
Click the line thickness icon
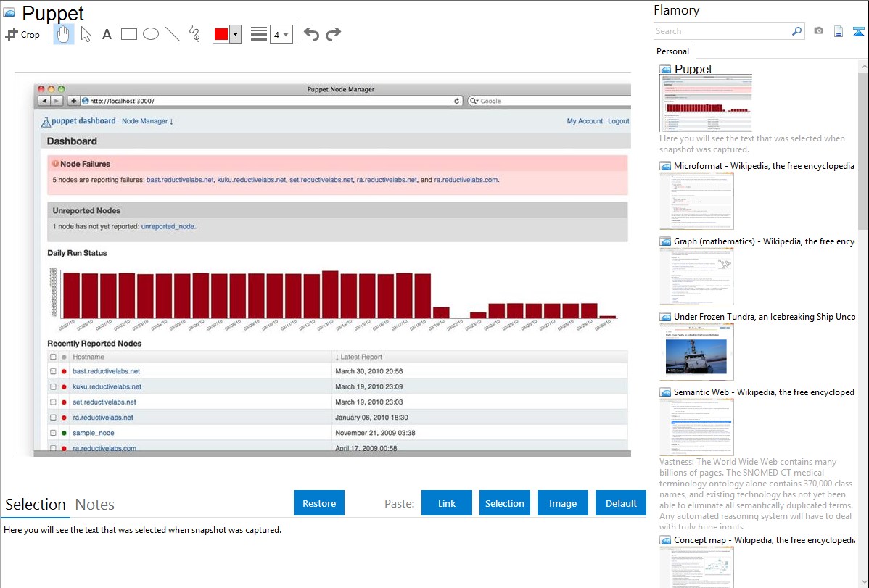tap(258, 34)
